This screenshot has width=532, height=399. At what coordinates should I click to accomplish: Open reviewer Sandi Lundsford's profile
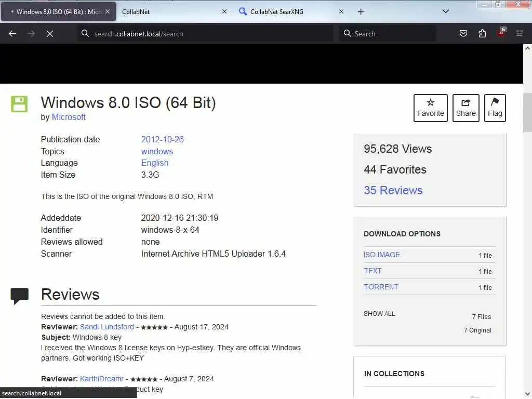[107, 327]
